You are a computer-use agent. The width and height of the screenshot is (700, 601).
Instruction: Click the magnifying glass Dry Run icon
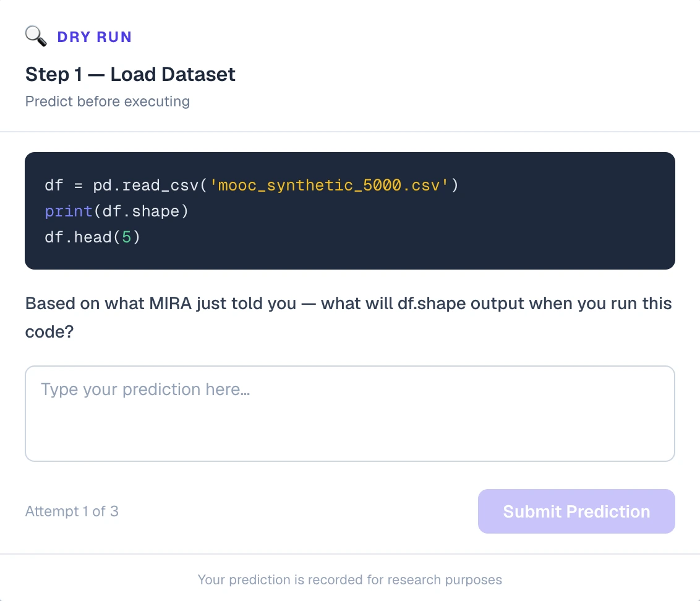coord(36,36)
